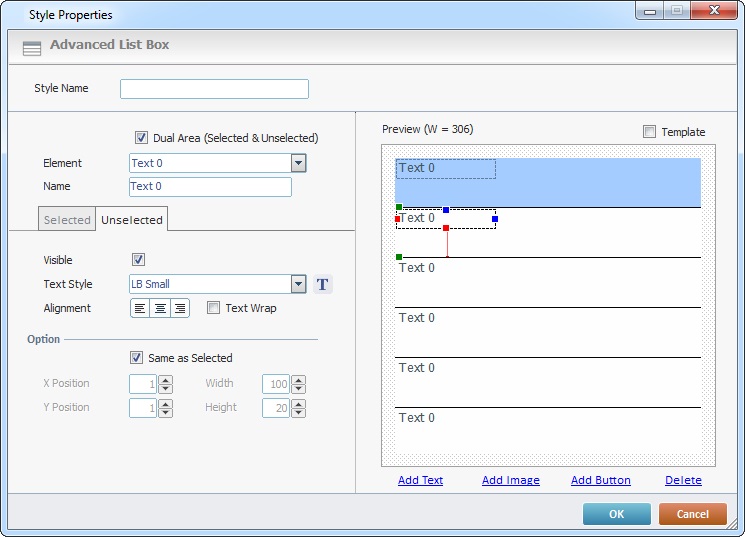Open the Text Style font editor icon
The height and width of the screenshot is (537, 745).
(x=322, y=284)
